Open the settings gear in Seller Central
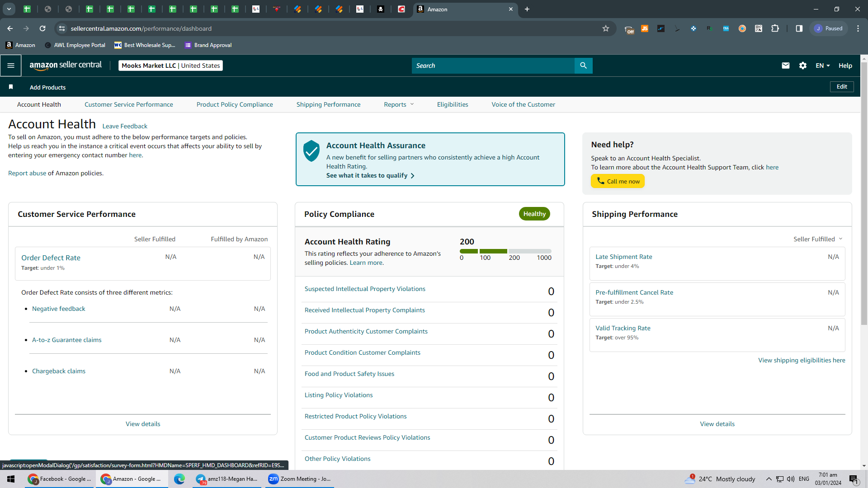868x488 pixels. click(803, 66)
